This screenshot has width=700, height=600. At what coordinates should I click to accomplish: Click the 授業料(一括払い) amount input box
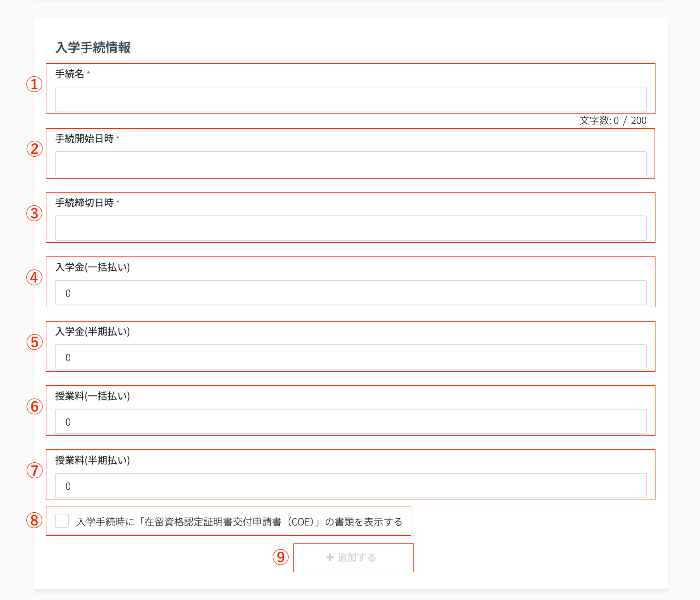(x=350, y=421)
